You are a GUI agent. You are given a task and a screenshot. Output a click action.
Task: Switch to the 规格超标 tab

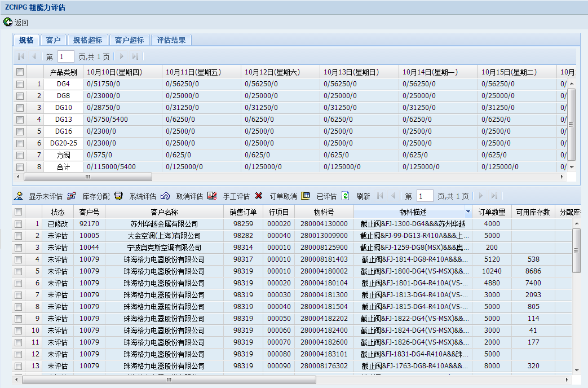point(87,40)
